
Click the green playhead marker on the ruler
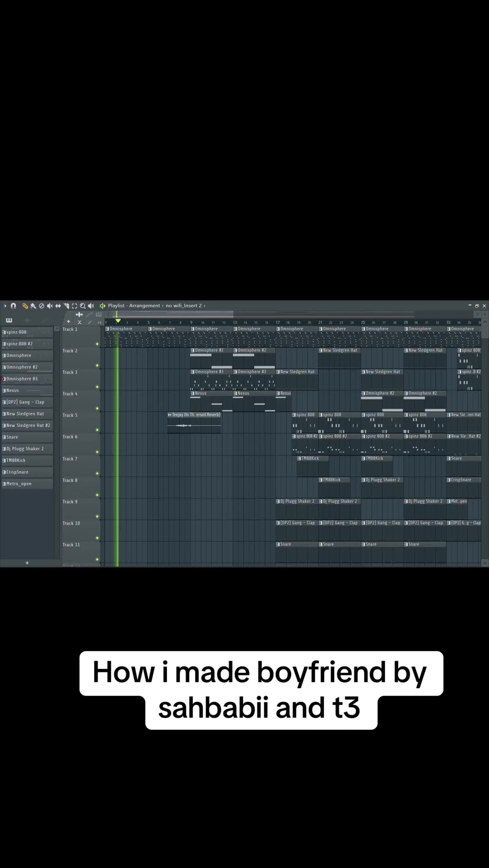[x=118, y=321]
